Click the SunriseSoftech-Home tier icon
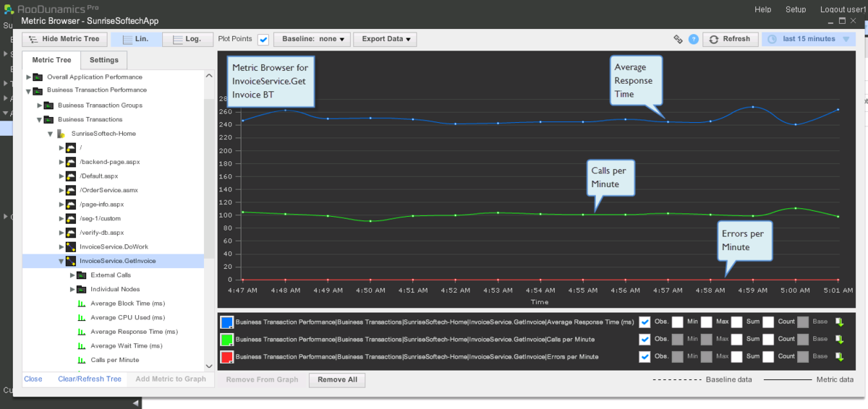868x409 pixels. tap(61, 134)
